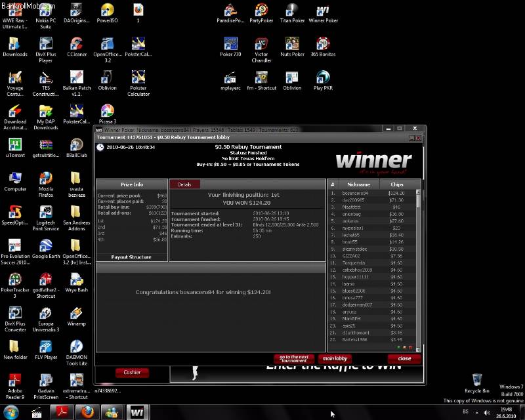Open the volume control in system tray
This screenshot has height=420, width=525.
[x=487, y=413]
